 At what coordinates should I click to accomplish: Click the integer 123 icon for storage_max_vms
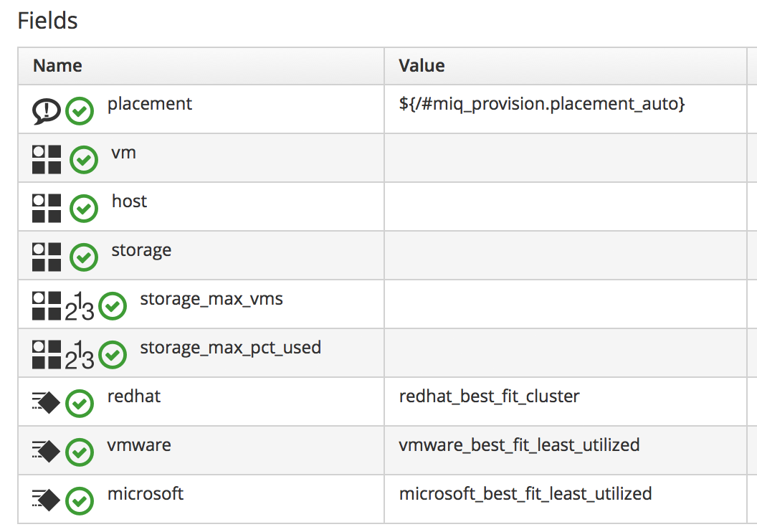80,306
